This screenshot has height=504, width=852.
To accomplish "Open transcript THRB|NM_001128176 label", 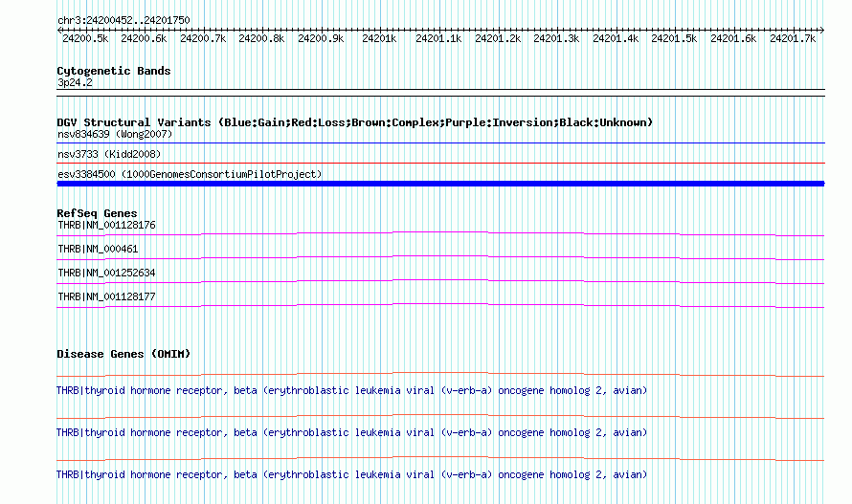I will (106, 226).
